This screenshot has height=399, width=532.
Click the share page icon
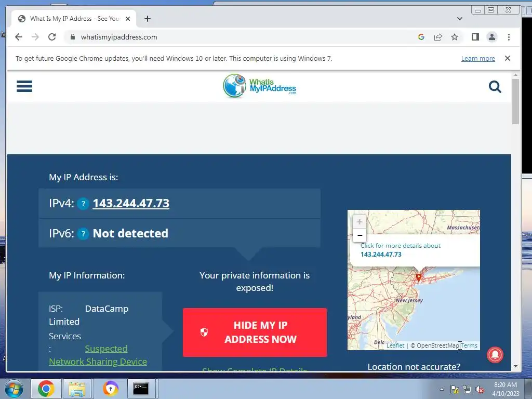(x=438, y=37)
